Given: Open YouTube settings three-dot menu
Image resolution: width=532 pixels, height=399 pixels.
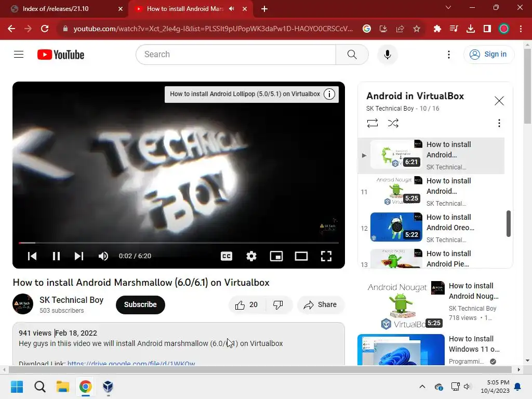Looking at the screenshot, I should point(448,54).
